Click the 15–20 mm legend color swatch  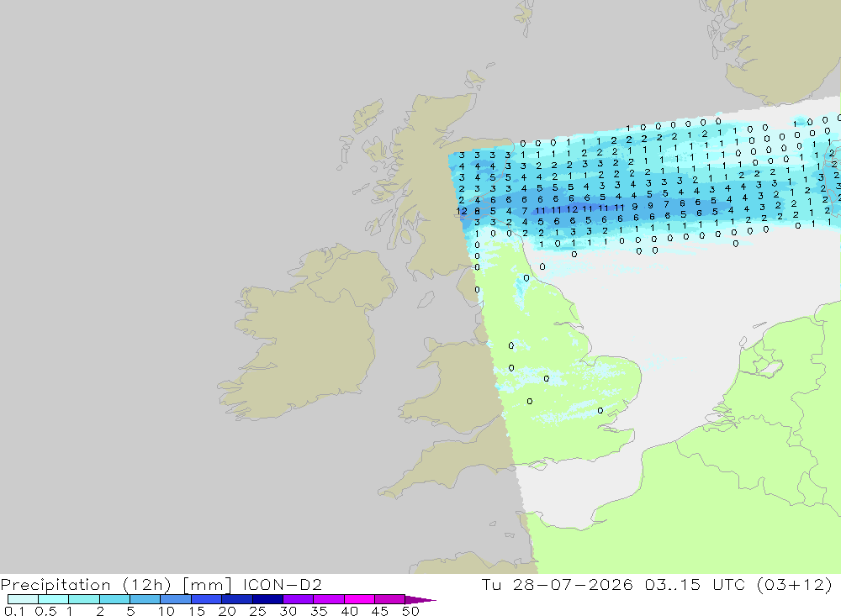click(206, 599)
